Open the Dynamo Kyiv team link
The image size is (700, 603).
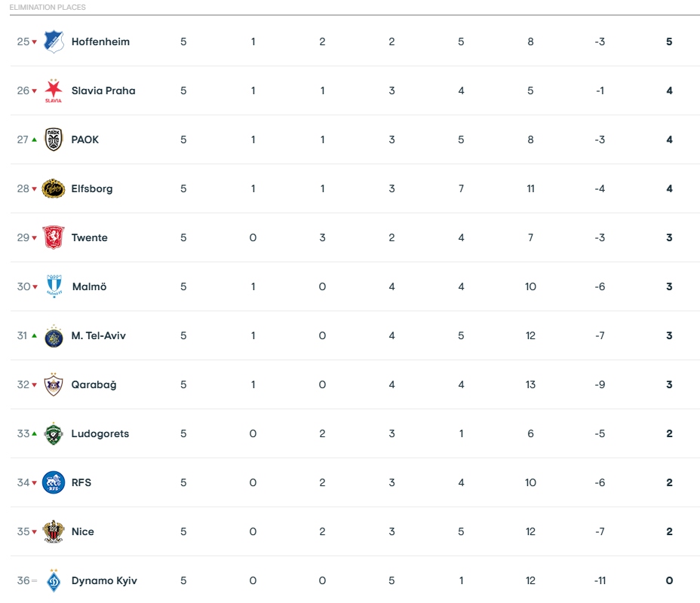(x=104, y=580)
